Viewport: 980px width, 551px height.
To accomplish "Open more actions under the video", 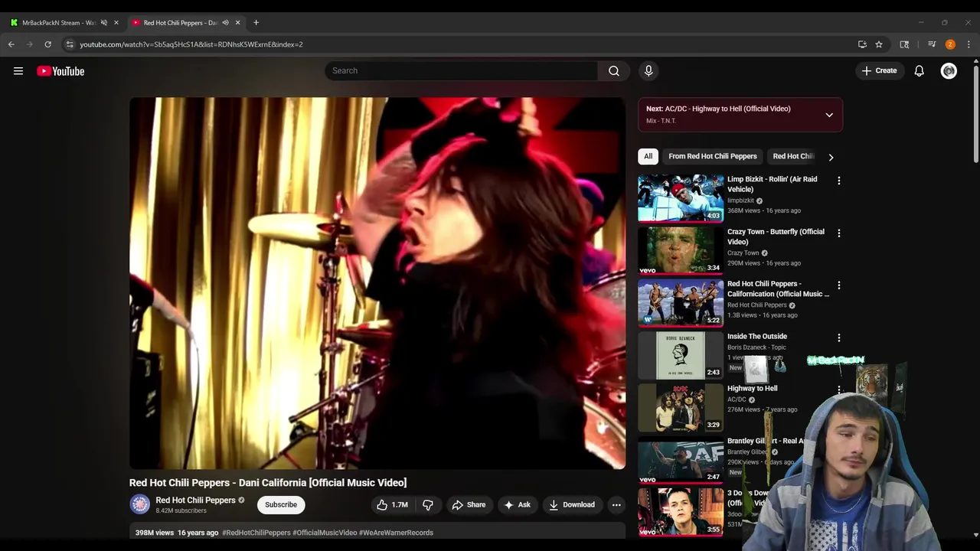I will click(616, 505).
